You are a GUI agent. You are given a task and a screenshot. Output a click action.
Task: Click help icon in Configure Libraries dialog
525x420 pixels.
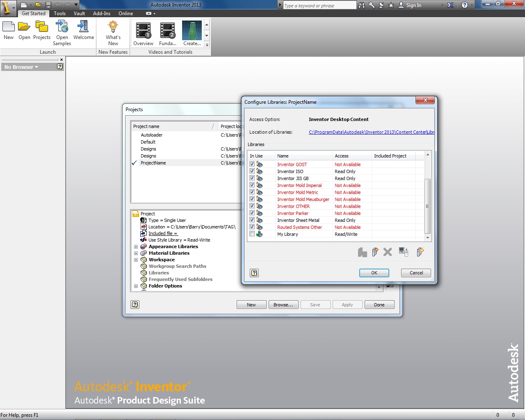pyautogui.click(x=254, y=273)
